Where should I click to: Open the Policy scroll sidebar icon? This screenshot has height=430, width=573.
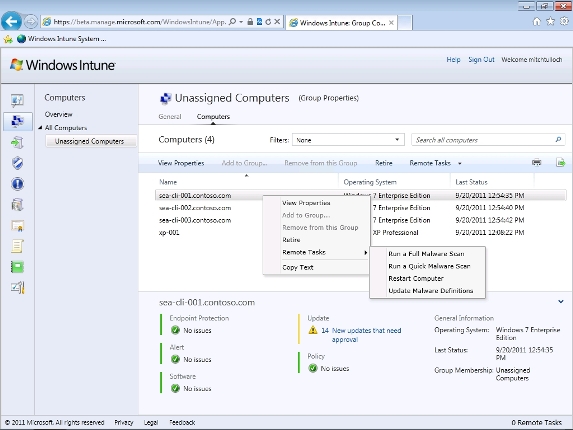[x=17, y=246]
